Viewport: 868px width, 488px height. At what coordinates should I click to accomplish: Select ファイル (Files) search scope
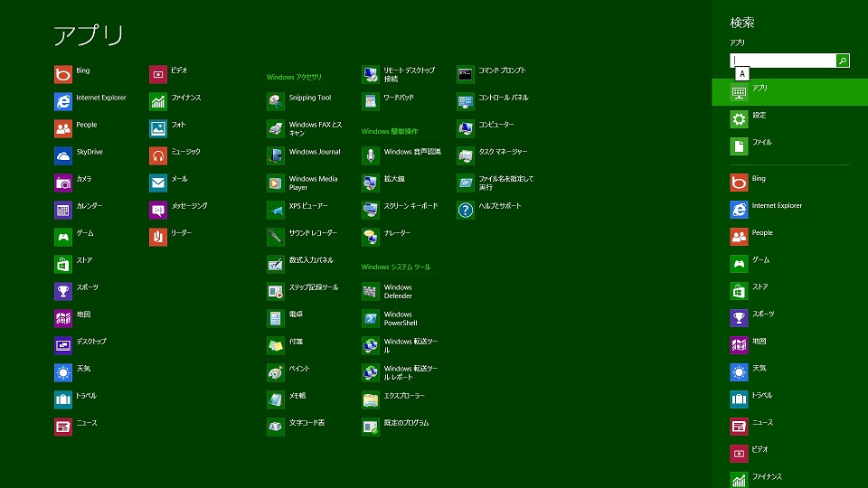[x=790, y=146]
